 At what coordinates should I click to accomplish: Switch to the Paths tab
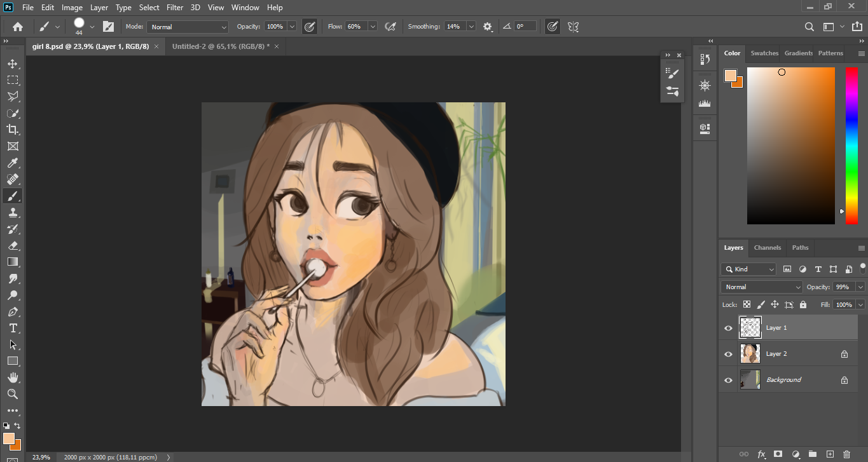(801, 247)
